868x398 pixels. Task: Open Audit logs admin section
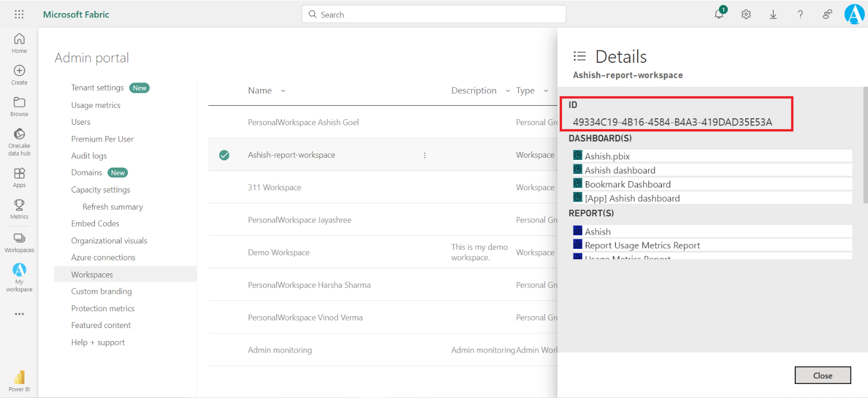pyautogui.click(x=89, y=156)
